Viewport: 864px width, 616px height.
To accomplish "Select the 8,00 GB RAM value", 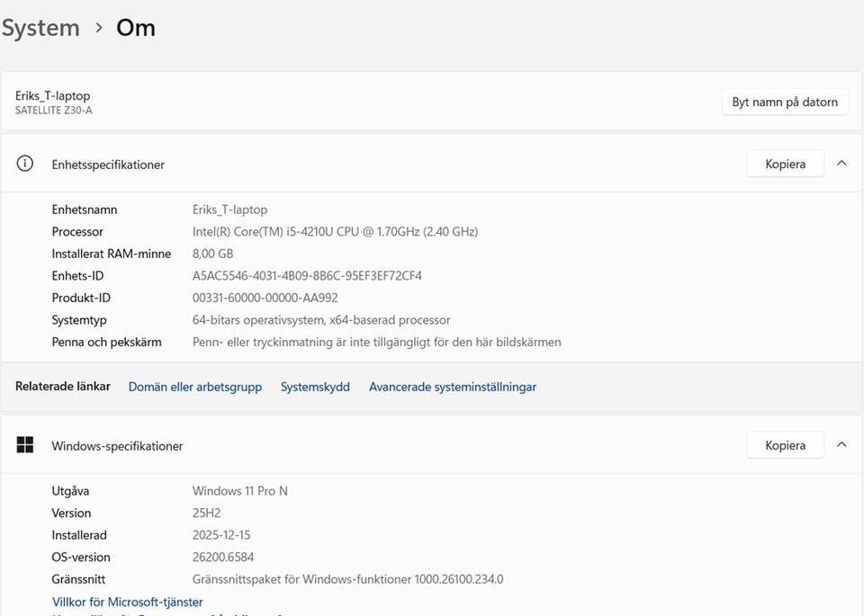I will 212,254.
